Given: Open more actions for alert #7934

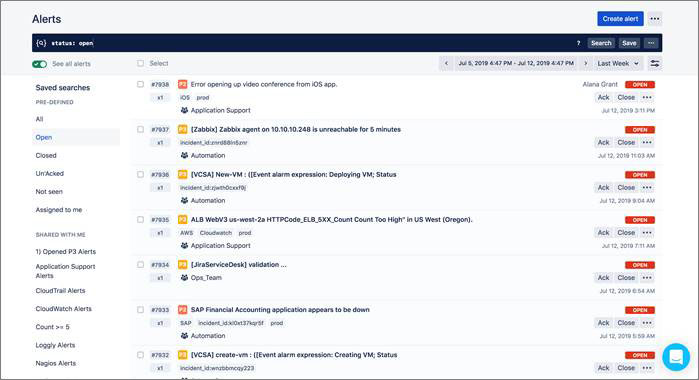Looking at the screenshot, I should 647,277.
